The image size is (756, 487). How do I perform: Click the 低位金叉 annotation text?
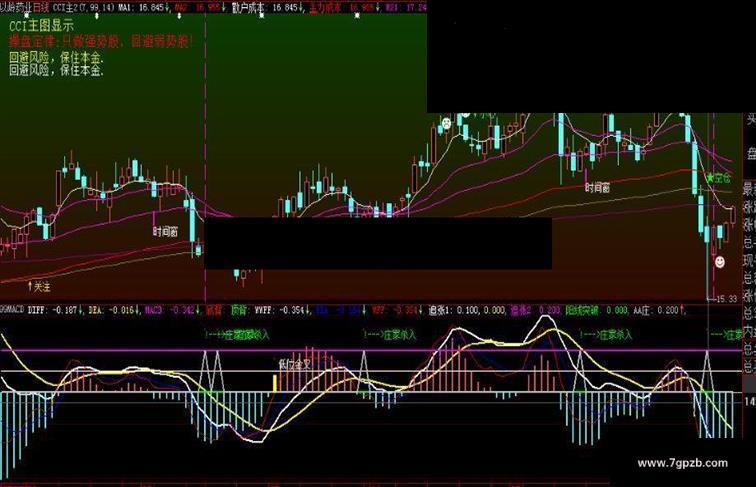tap(295, 364)
